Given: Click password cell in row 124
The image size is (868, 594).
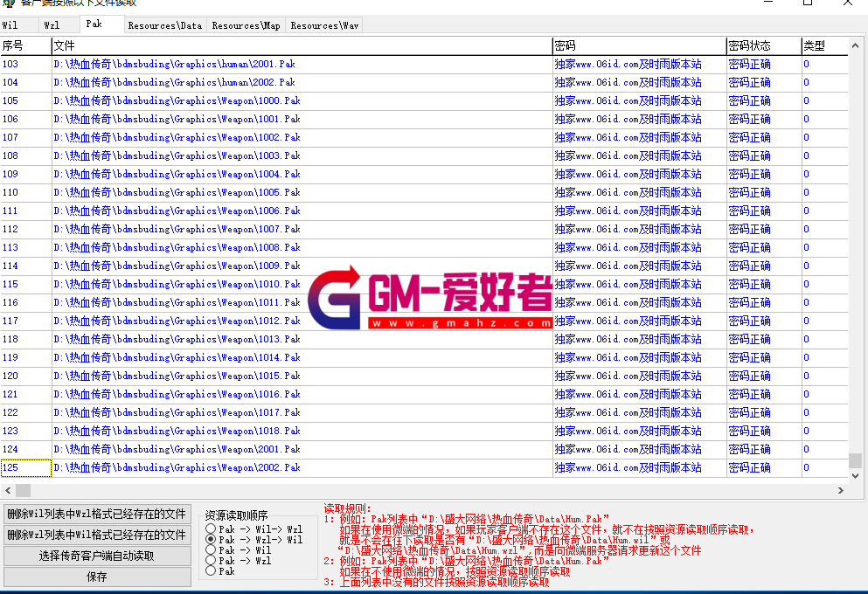Looking at the screenshot, I should (x=639, y=449).
